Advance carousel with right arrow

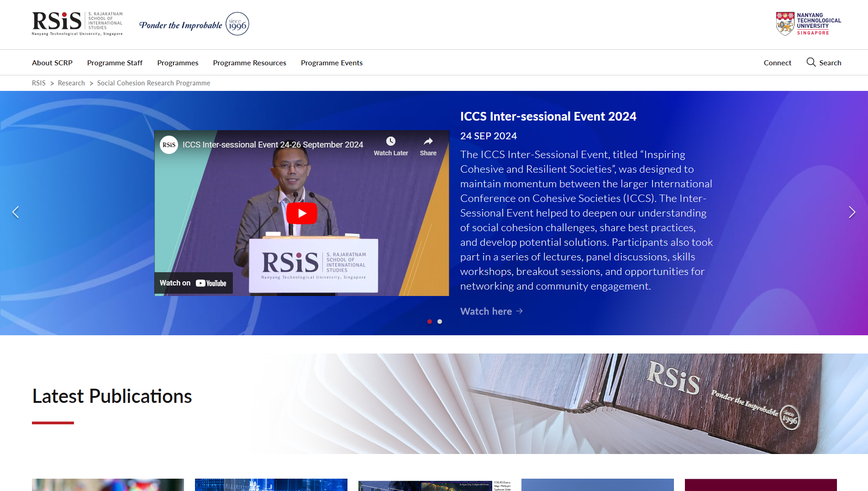tap(852, 212)
